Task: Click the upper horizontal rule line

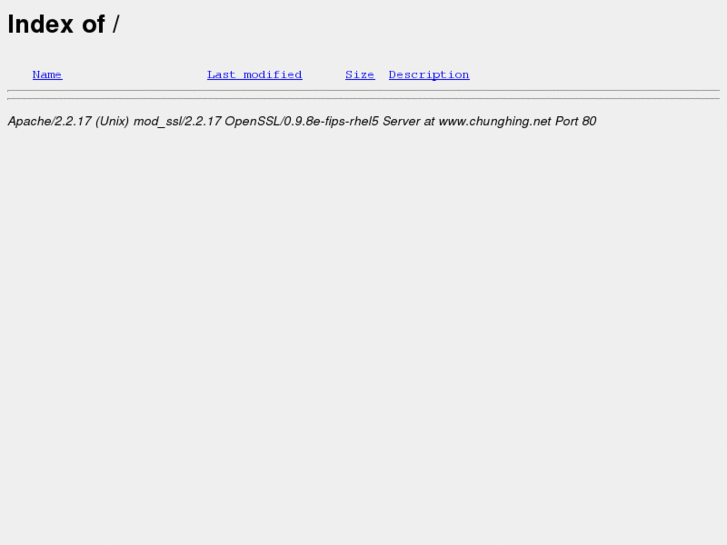Action: click(364, 90)
